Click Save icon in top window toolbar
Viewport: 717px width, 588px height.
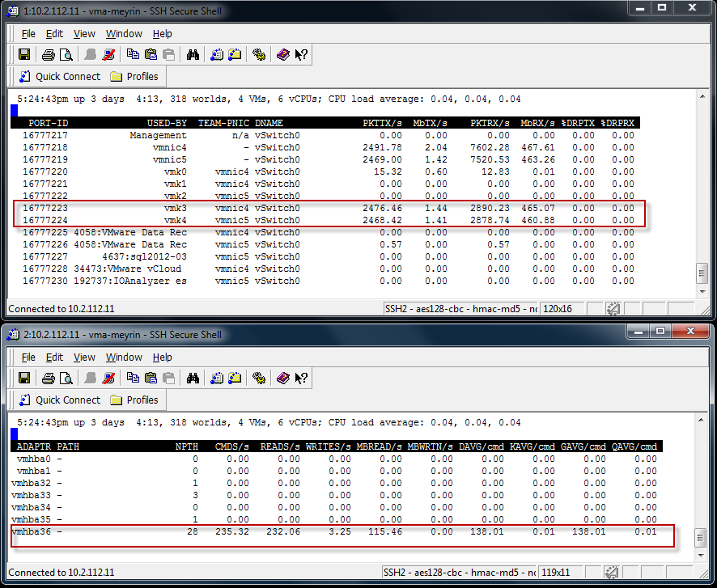(24, 55)
